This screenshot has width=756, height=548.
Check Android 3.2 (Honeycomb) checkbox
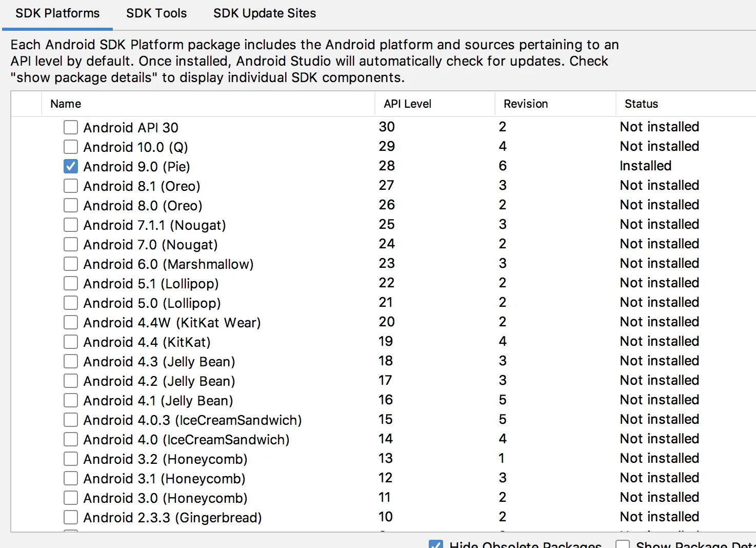coord(71,459)
